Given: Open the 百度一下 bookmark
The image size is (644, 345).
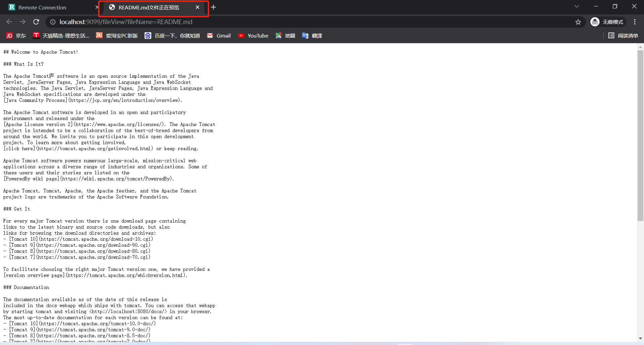Looking at the screenshot, I should 172,36.
